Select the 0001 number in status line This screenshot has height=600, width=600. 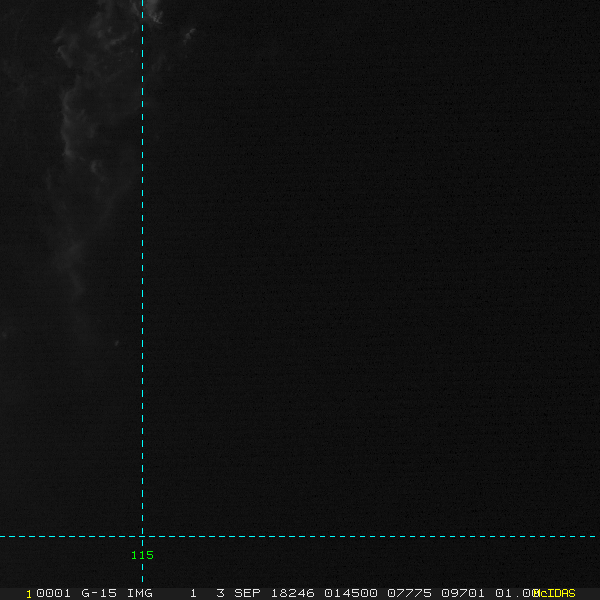(x=53, y=593)
